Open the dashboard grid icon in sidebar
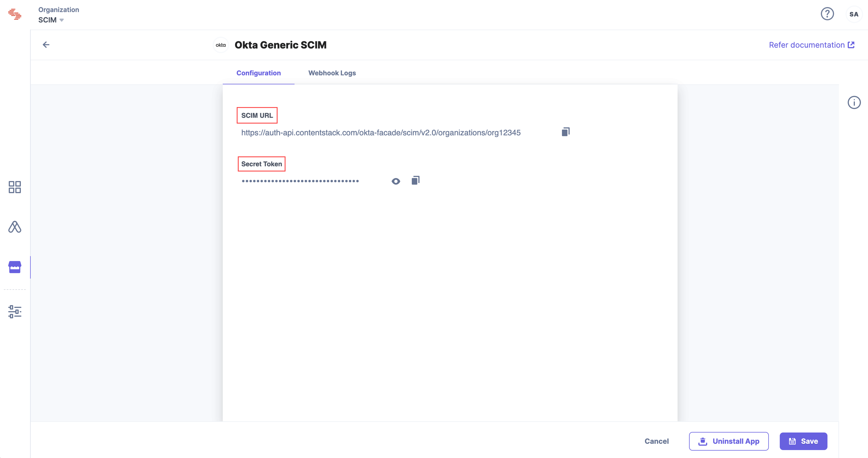This screenshot has height=458, width=868. [x=15, y=187]
